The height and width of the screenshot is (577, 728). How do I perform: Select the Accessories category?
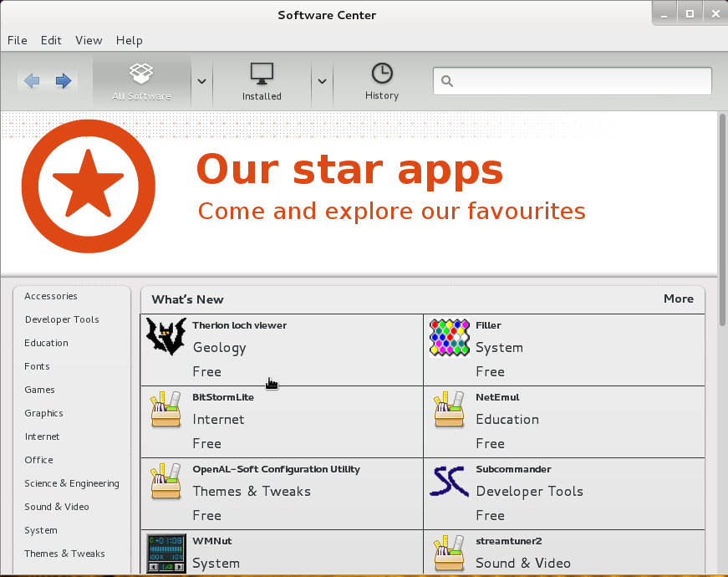tap(51, 296)
